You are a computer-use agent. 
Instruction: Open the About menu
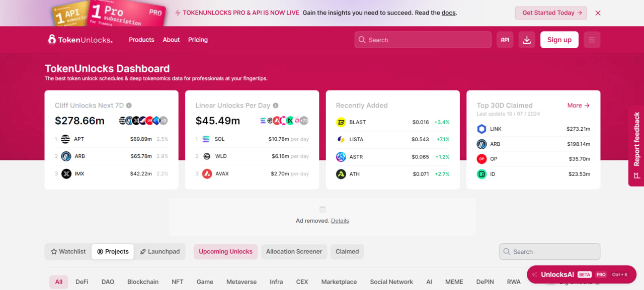[x=171, y=40]
